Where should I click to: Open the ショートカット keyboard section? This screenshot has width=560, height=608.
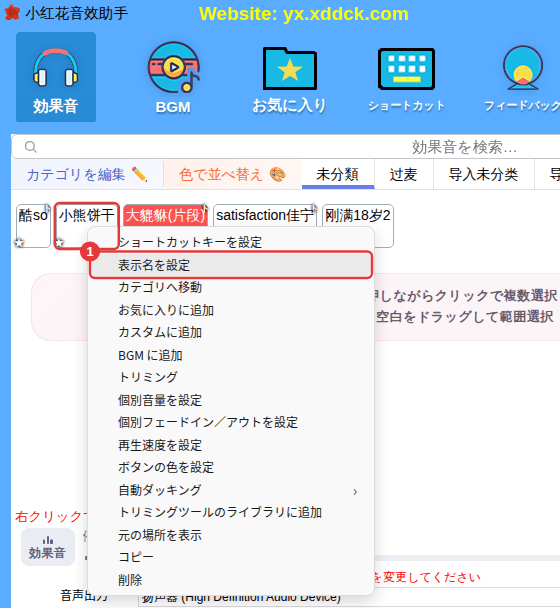coord(406,77)
